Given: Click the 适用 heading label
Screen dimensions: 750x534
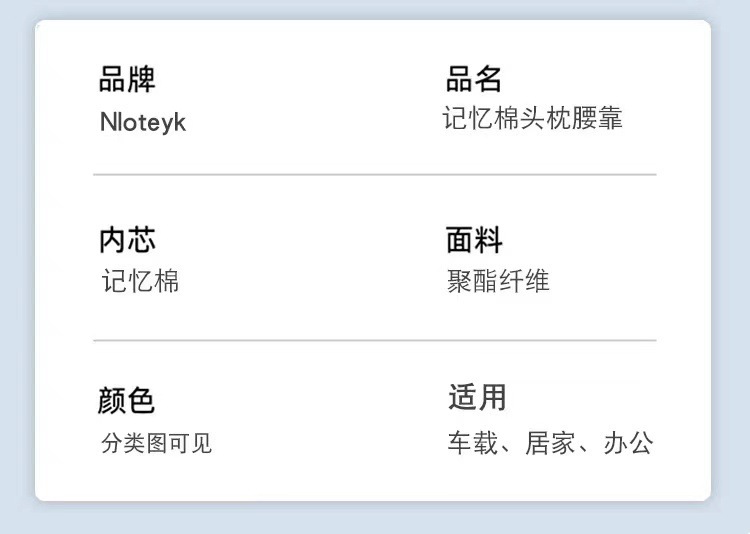Looking at the screenshot, I should [x=477, y=397].
